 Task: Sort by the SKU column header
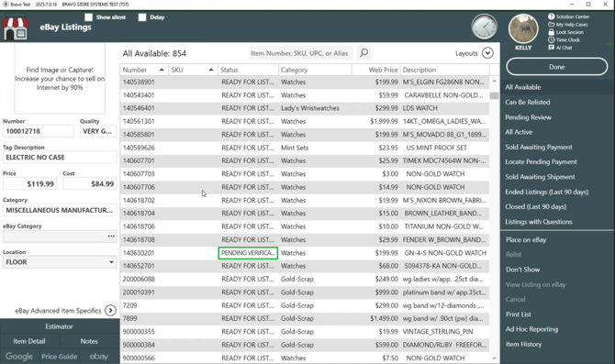coord(193,70)
